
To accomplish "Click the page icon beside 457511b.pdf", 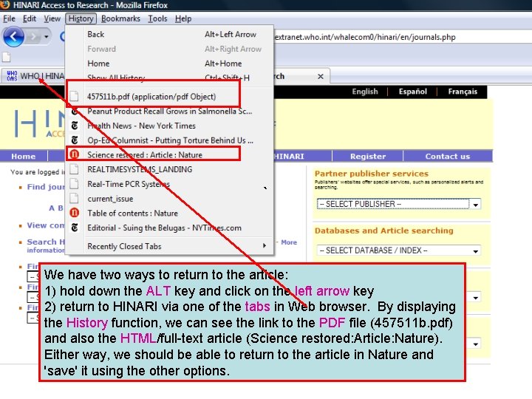I will pyautogui.click(x=74, y=96).
